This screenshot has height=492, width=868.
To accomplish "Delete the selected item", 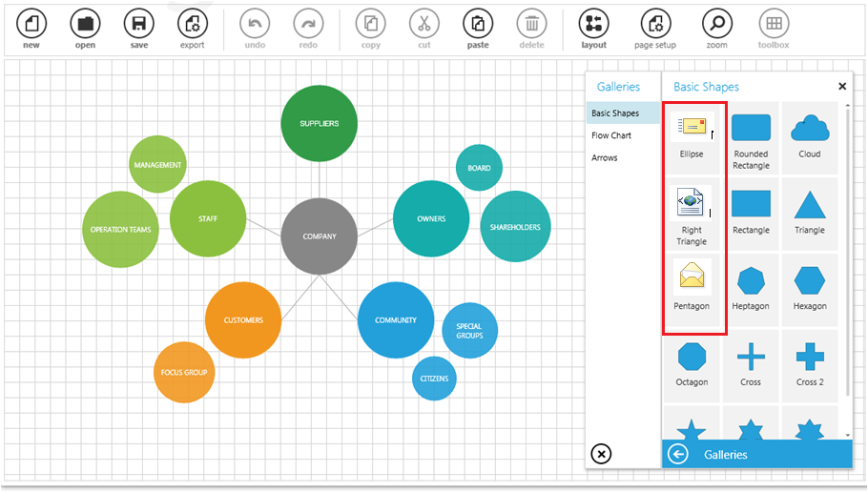I will (x=531, y=24).
